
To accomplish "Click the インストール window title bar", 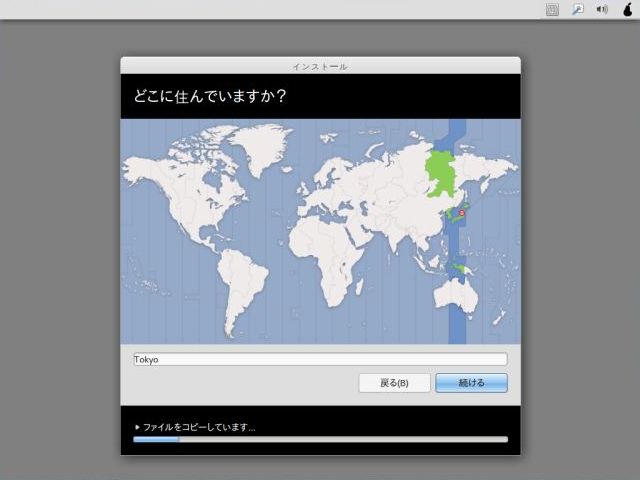I will pos(320,66).
